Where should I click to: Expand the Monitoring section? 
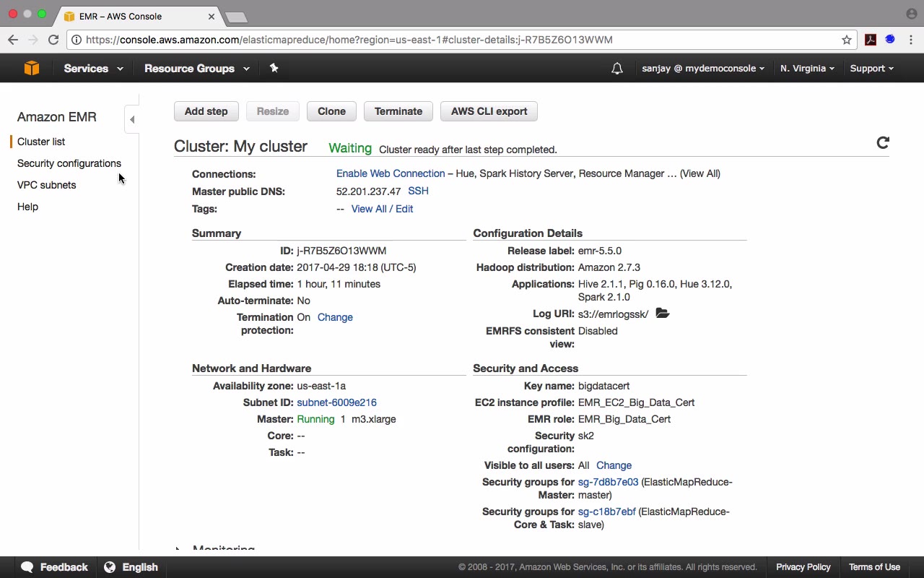178,549
